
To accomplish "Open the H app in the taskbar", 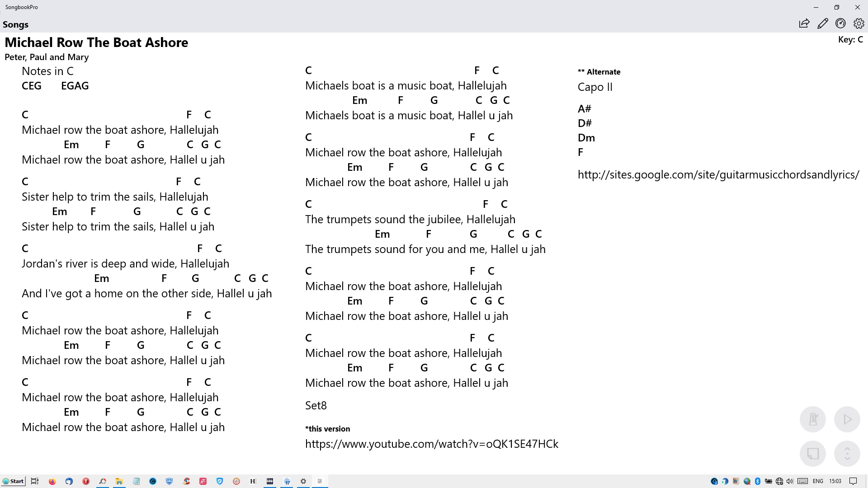I will pos(253,481).
